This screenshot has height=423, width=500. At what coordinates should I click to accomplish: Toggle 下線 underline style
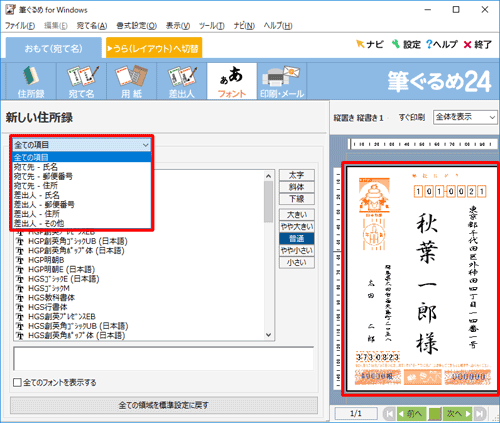(297, 199)
